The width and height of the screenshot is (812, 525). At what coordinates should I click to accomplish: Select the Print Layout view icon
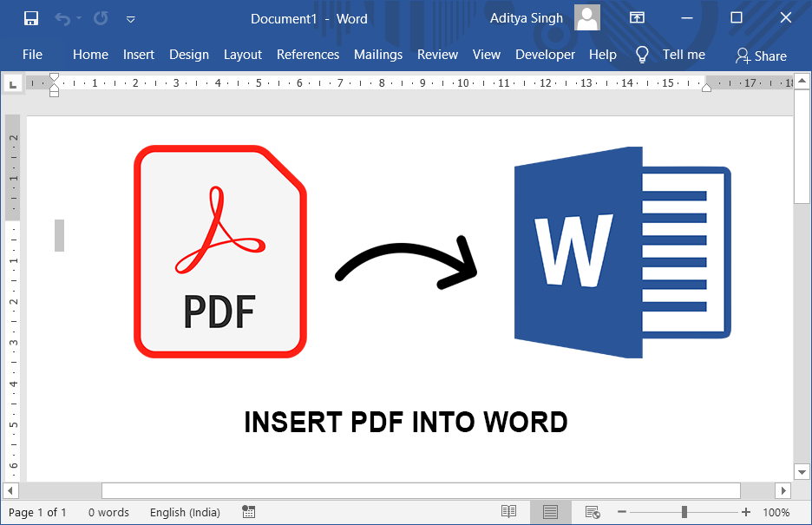(x=550, y=511)
